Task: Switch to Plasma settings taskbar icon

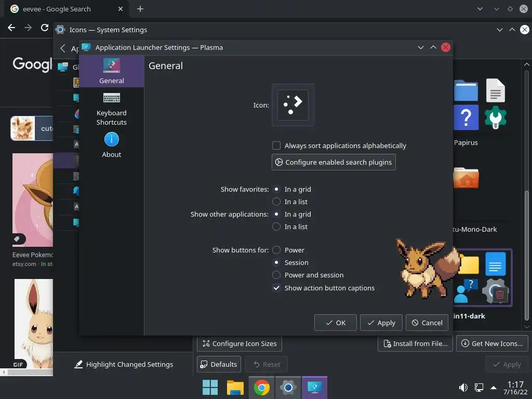Action: (314, 388)
